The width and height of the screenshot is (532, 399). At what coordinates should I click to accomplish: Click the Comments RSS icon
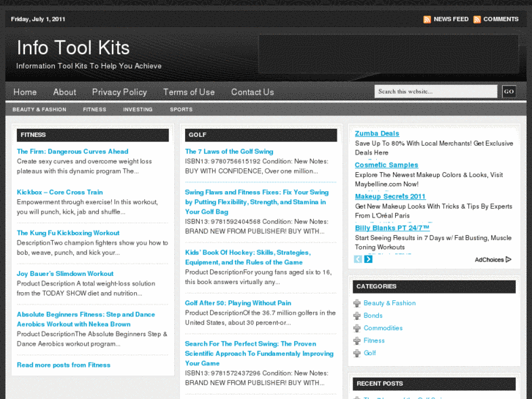click(x=477, y=19)
